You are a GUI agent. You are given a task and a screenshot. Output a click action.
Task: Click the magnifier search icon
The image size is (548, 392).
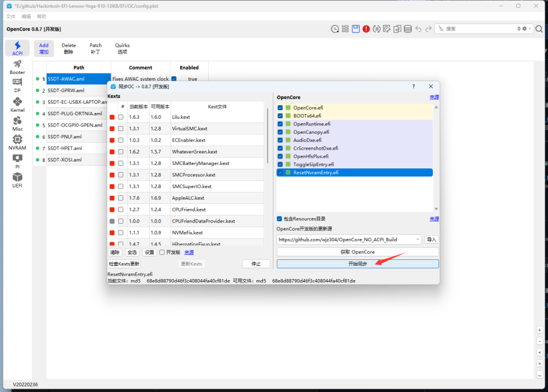coord(539,29)
